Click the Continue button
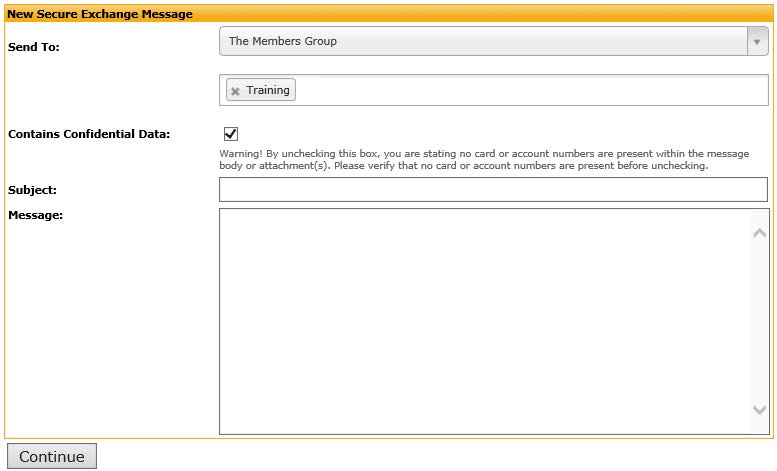Image resolution: width=777 pixels, height=471 pixels. click(52, 456)
